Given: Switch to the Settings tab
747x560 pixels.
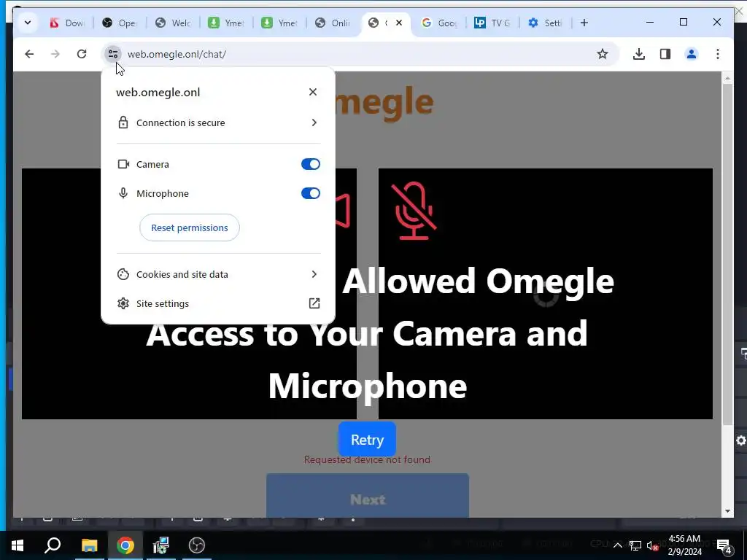Looking at the screenshot, I should (546, 23).
